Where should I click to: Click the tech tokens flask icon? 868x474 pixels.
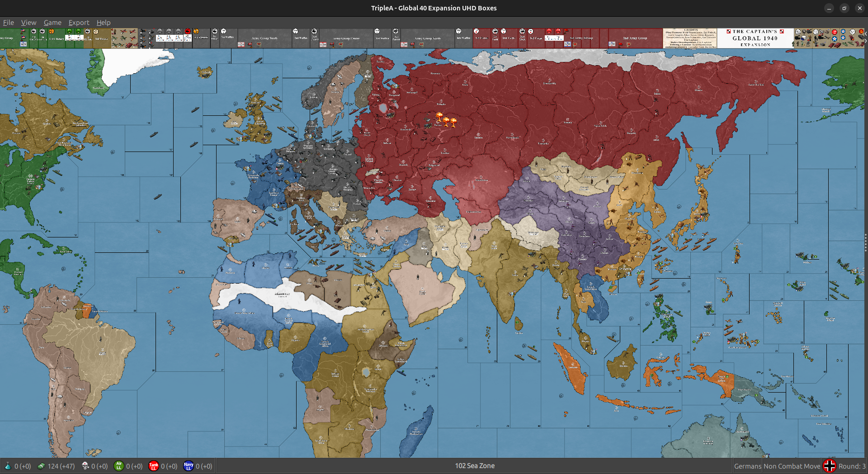[8, 466]
